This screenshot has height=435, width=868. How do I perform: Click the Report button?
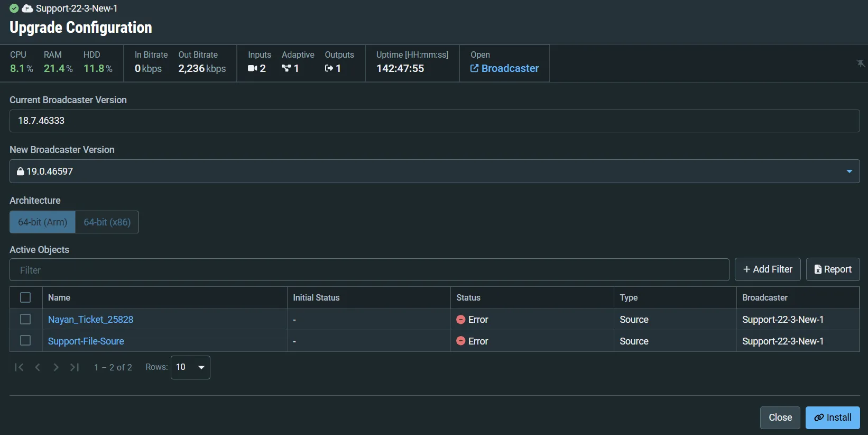(x=833, y=269)
